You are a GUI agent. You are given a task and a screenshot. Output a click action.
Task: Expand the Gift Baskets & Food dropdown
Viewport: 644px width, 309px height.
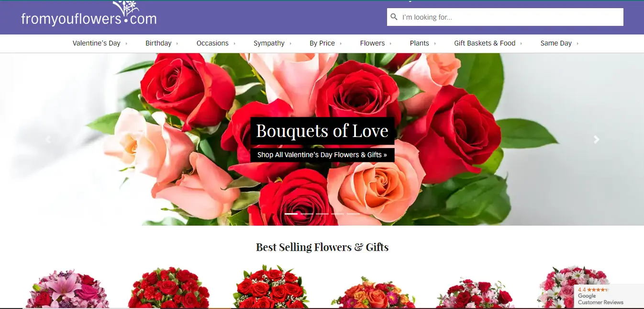(488, 43)
